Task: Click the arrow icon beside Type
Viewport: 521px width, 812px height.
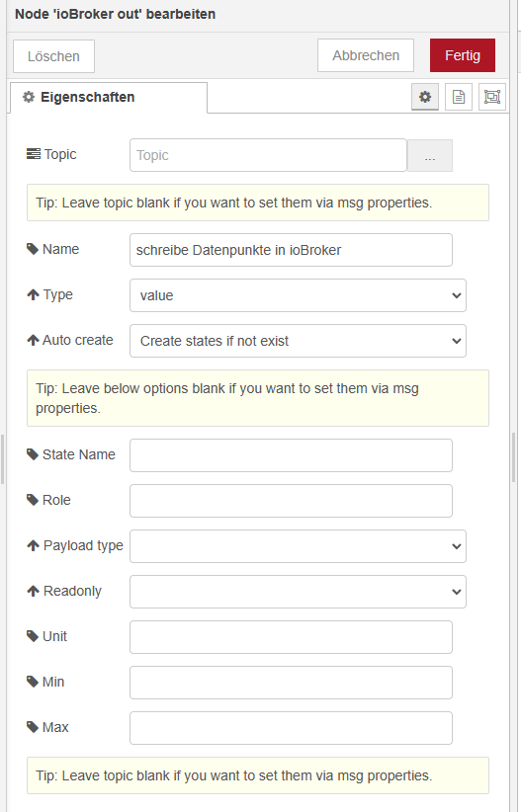Action: point(34,294)
